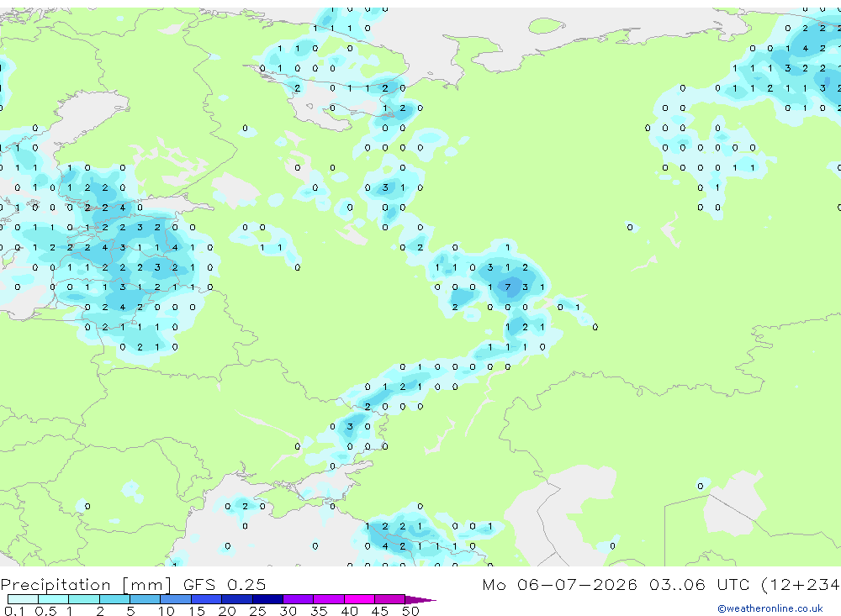Image resolution: width=841 pixels, height=616 pixels.
Task: Select the 25–30 mm violet legend swatch
Action: click(x=267, y=599)
